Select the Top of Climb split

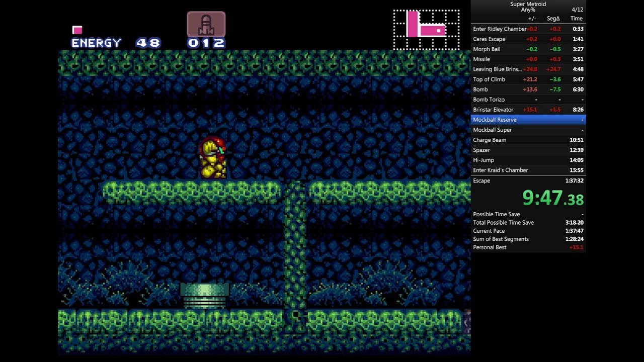click(x=528, y=79)
